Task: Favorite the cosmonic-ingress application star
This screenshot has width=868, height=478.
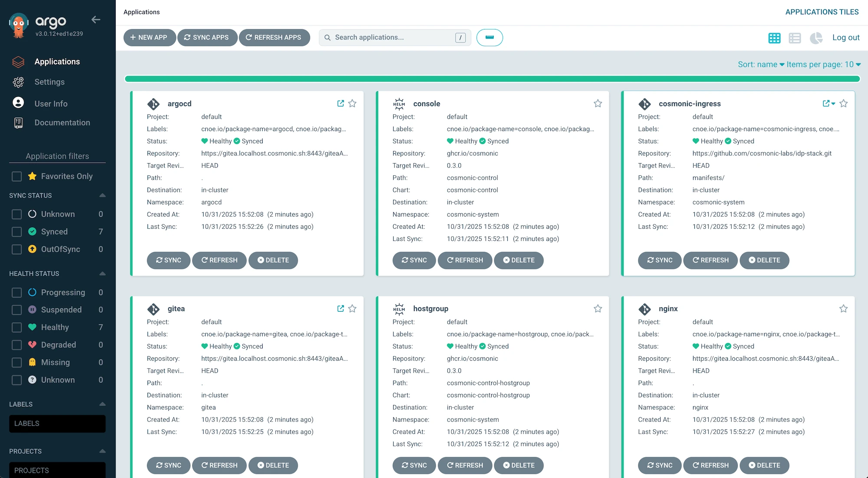Action: tap(843, 103)
